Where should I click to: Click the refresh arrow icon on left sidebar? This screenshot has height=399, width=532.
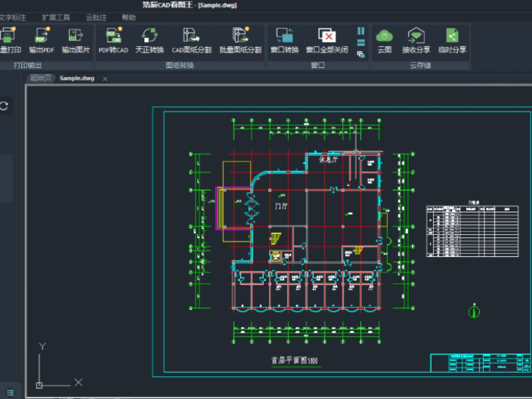[x=4, y=105]
